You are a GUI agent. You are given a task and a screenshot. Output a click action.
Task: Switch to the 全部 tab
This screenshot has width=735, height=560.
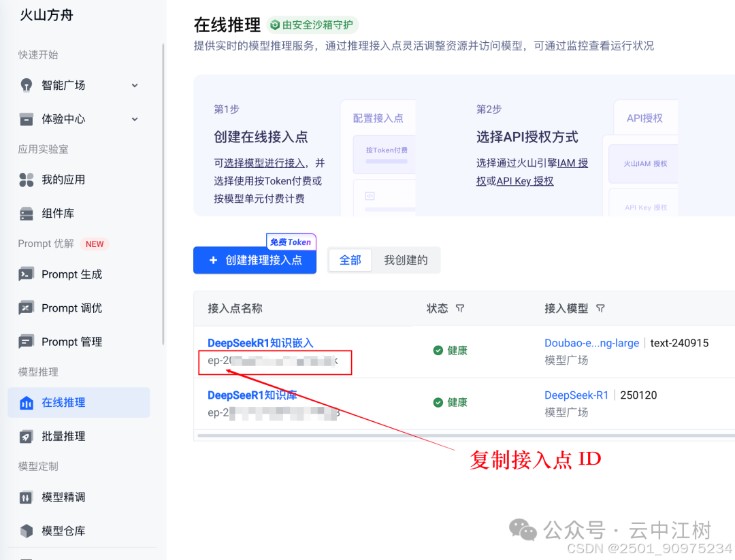pyautogui.click(x=350, y=260)
